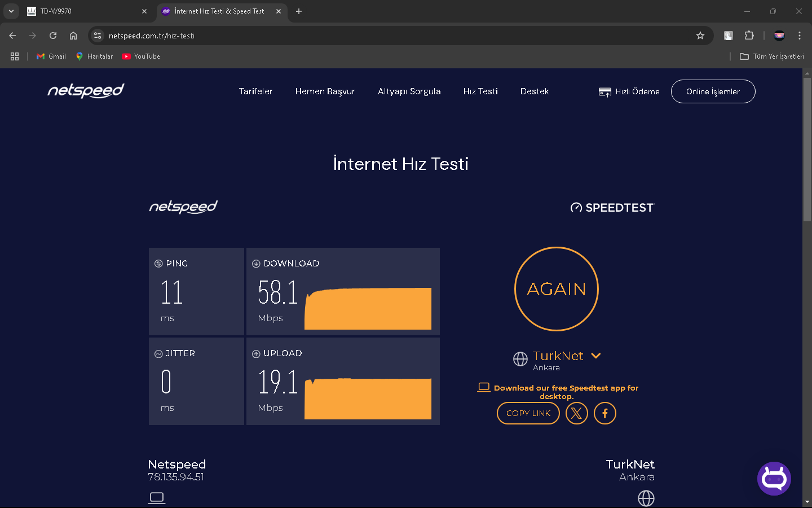Select the İnternet Hız Testi tab
812x508 pixels.
222,11
